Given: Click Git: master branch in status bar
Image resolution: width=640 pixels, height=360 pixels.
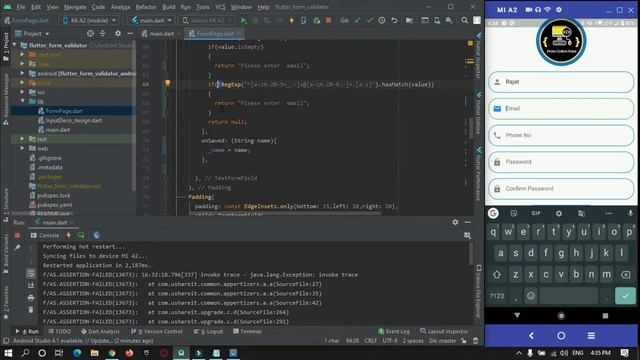Looking at the screenshot, I should pyautogui.click(x=442, y=340).
